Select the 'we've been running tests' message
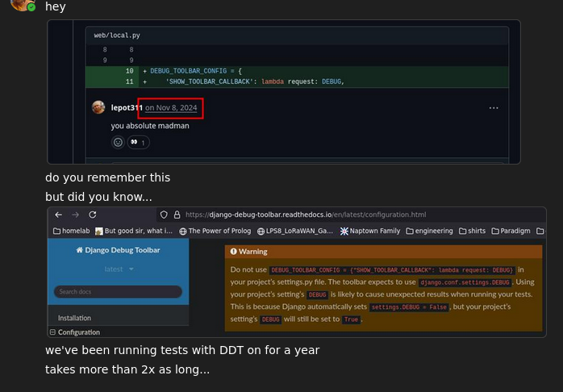Viewport: 563px width, 392px height. coord(182,350)
